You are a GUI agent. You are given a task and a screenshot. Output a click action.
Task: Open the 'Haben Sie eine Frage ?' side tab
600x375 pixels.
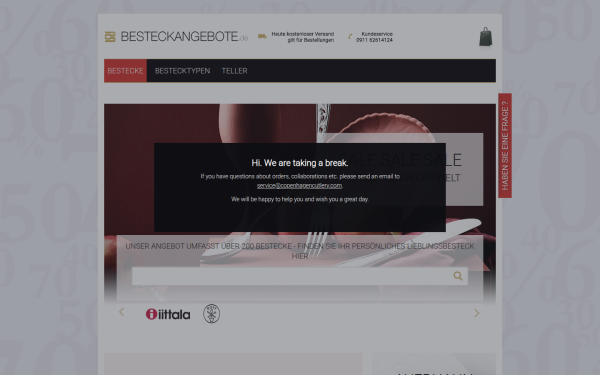[505, 145]
